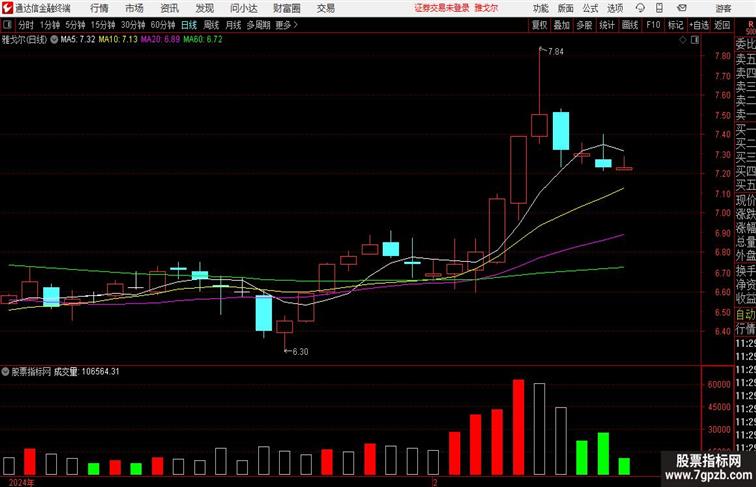Click the MA20: 6.89 indicator value
Viewport: 756px width, 487px height.
point(161,40)
